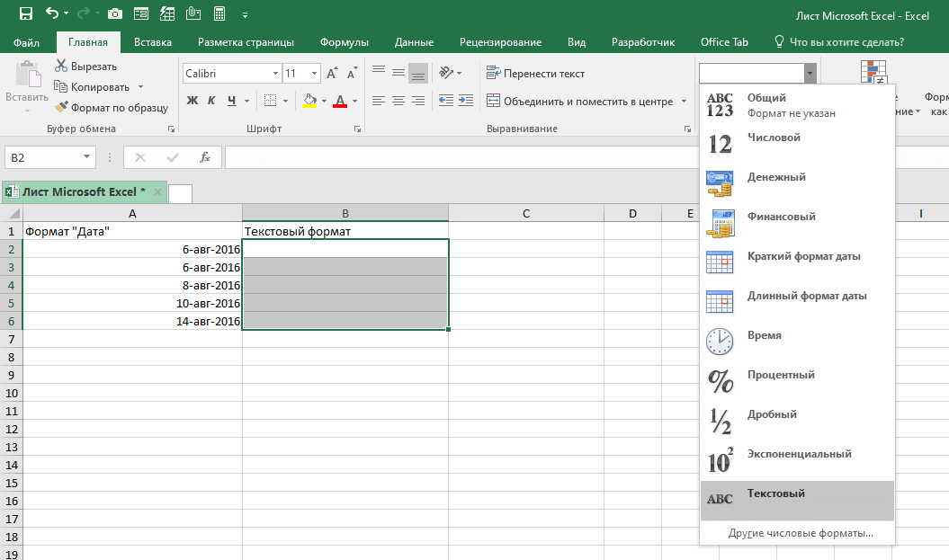Click the yellow fill color bucket

click(310, 101)
